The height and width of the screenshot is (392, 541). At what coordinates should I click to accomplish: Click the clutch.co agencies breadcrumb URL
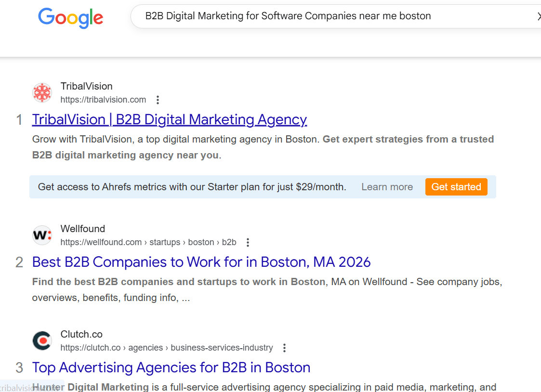click(167, 348)
